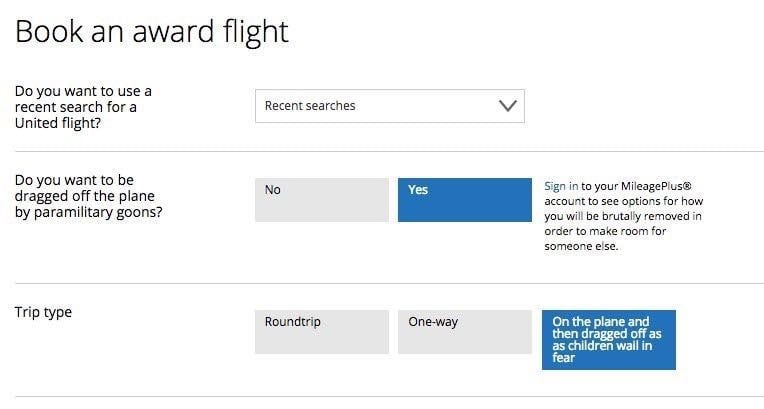
Task: Click the 'someone else.' text in the note
Action: pyautogui.click(x=581, y=246)
